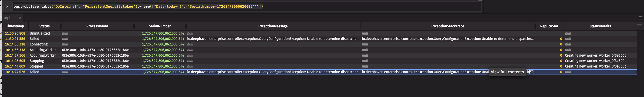Click the console prompt arrow icon

[x=7, y=7]
